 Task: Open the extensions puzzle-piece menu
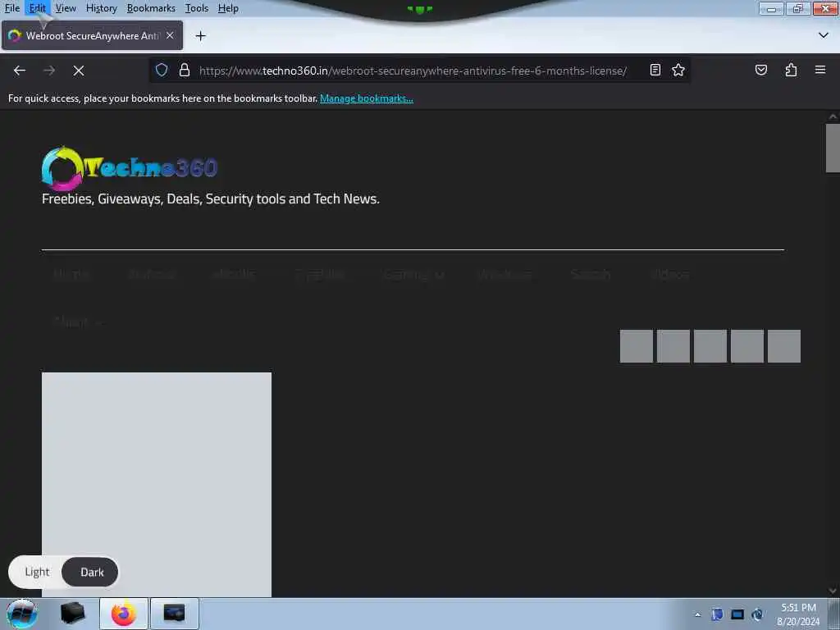(791, 70)
